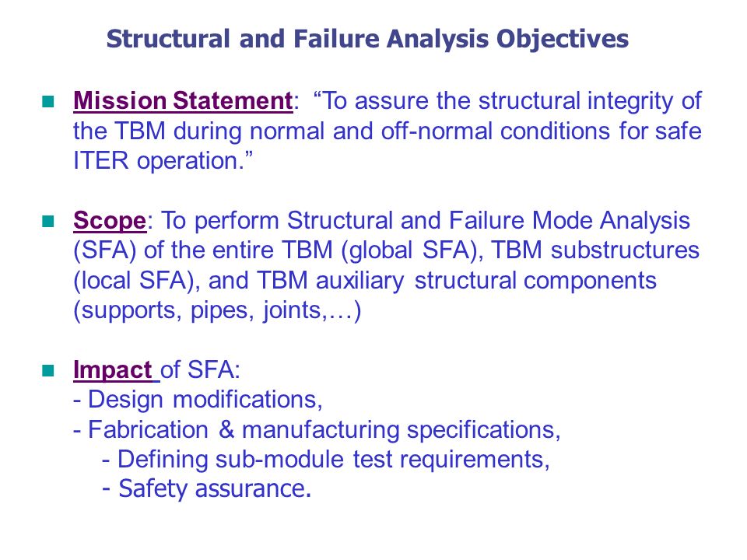Click the underlined Mission Statement heading
Viewport: 747px width, 560px height.
click(x=183, y=101)
